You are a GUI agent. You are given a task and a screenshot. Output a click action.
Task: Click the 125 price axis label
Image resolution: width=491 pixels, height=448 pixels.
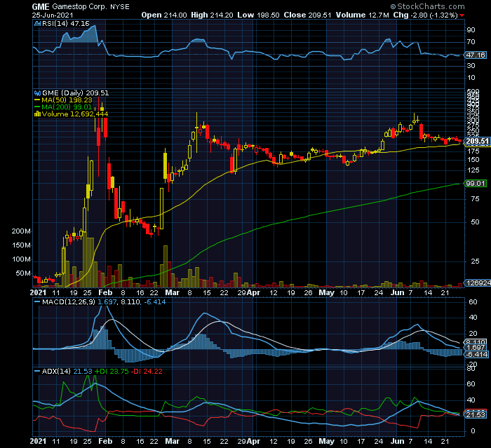(473, 170)
